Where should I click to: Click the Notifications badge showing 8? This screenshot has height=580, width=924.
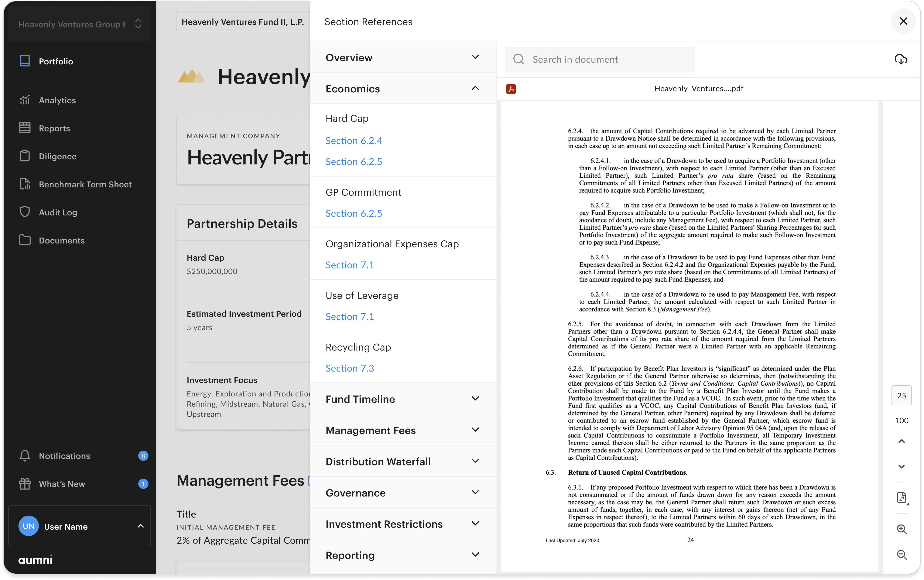[143, 456]
